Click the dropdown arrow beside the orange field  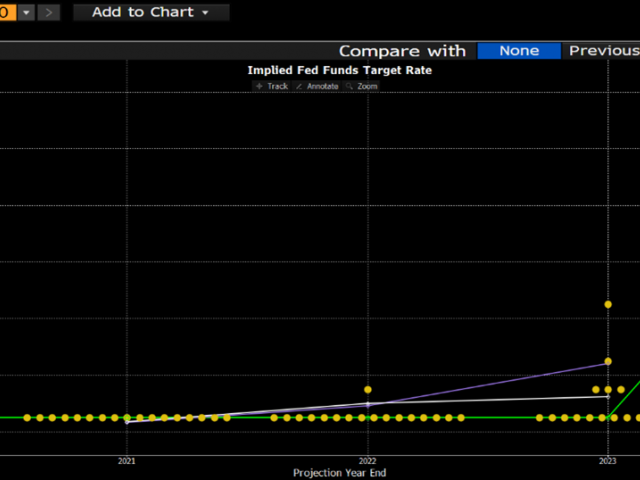pos(26,13)
